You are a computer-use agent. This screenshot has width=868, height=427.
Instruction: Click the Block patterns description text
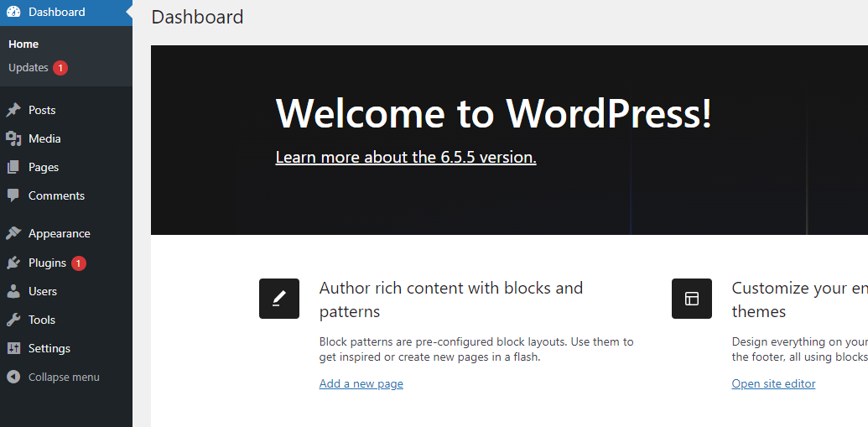pyautogui.click(x=476, y=350)
